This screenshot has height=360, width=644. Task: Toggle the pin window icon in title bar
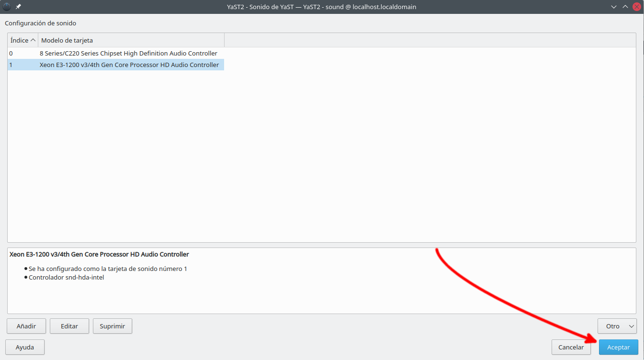pos(18,7)
